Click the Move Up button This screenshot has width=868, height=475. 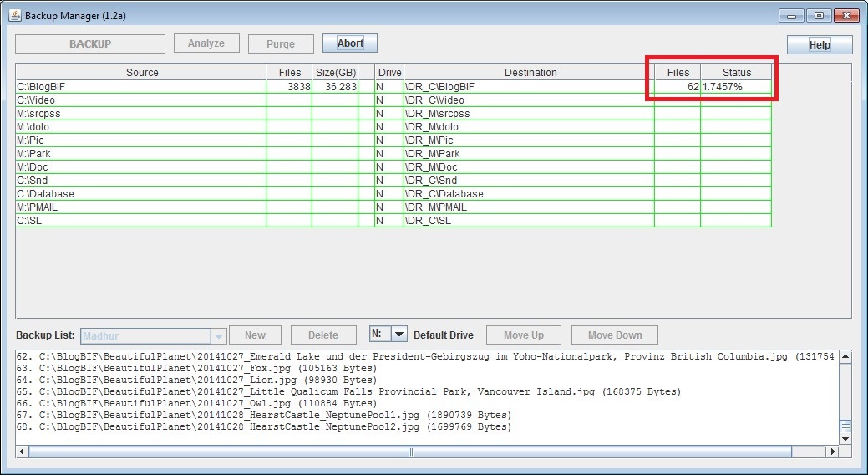[x=524, y=335]
